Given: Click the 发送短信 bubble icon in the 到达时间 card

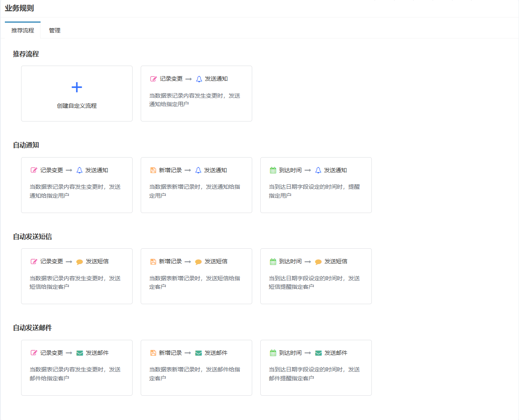Looking at the screenshot, I should (x=318, y=262).
